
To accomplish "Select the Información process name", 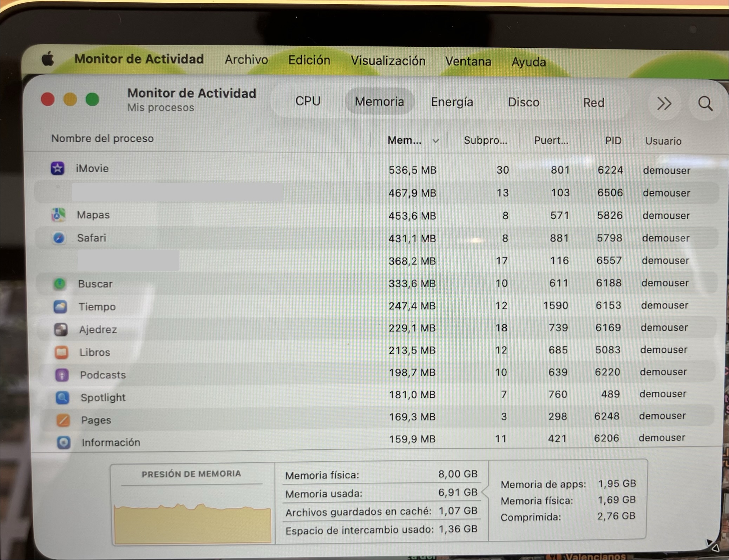I will [111, 443].
